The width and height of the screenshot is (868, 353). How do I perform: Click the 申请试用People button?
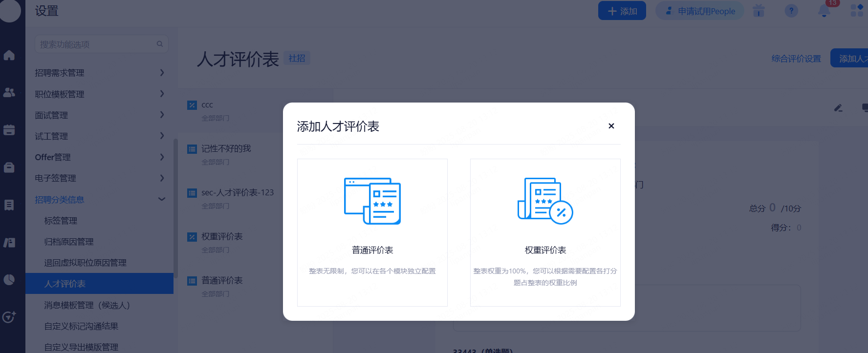700,11
